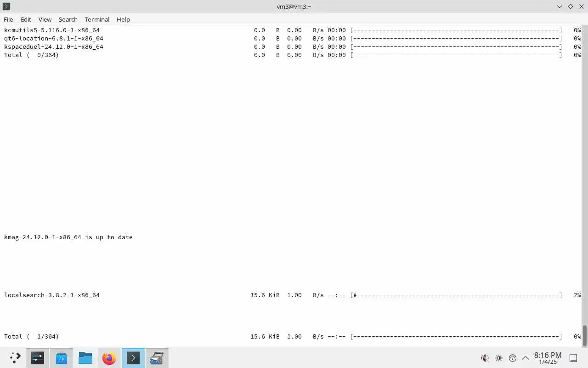Click the localsearch-3.8.2-1-x86_64 line
Image resolution: width=588 pixels, height=368 pixels.
tap(293, 295)
